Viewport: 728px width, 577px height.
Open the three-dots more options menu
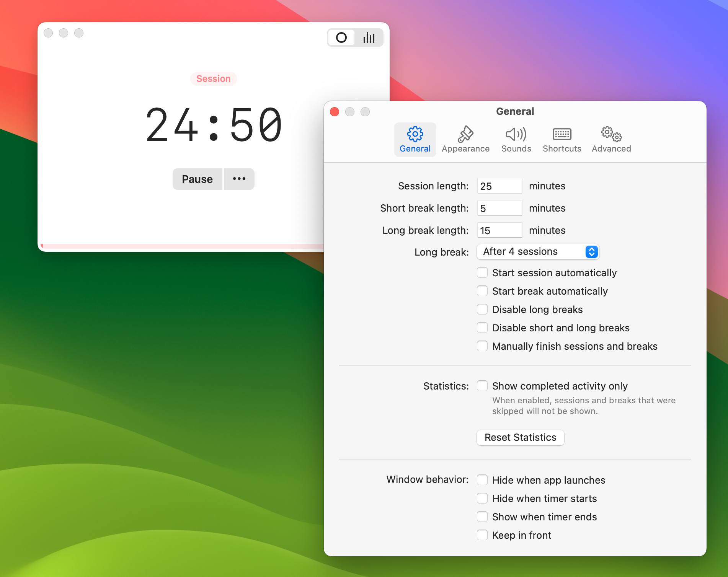[x=239, y=179]
